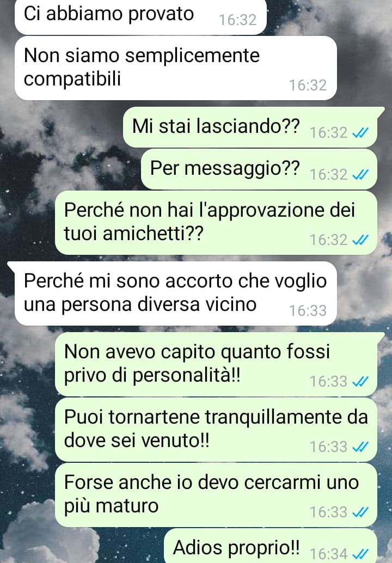Screen dimensions: 392x563
Task: Select the 'Forse anche io devo cercarmi' message
Action: 216,495
